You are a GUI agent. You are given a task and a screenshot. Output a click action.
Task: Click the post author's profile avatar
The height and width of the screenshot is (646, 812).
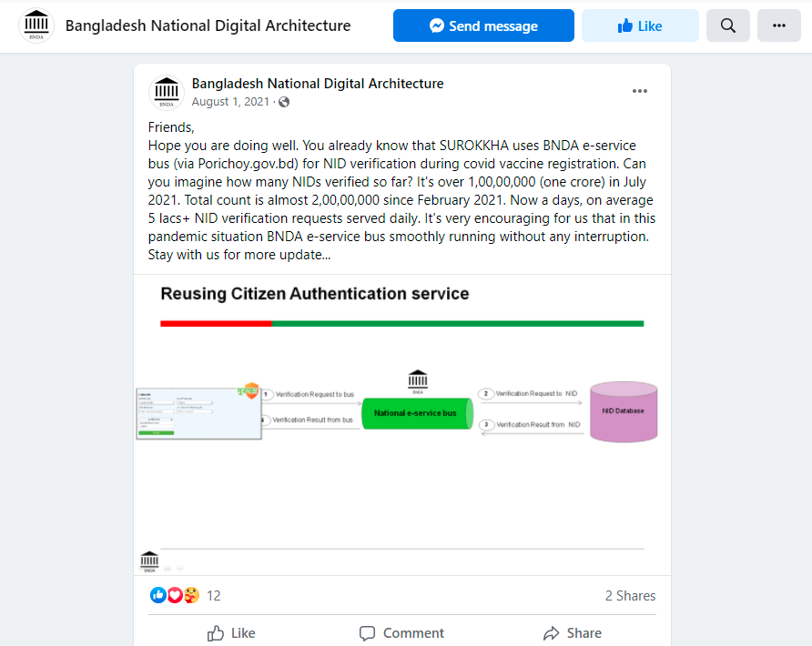point(166,92)
